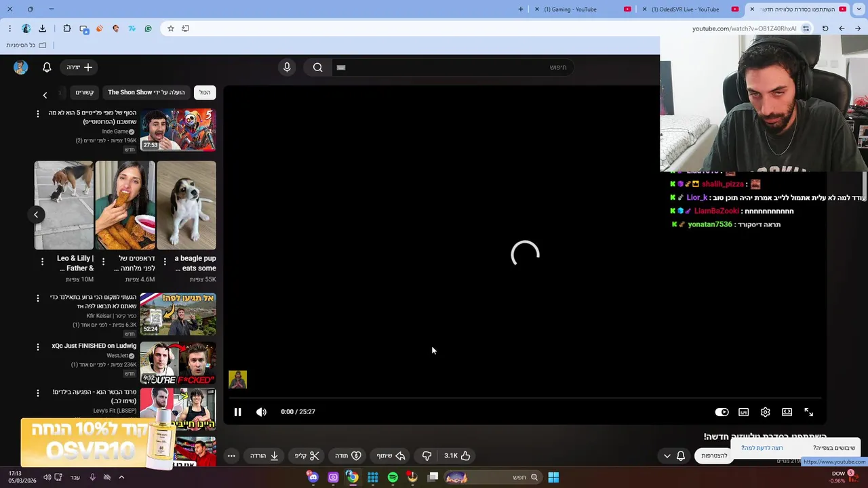This screenshot has width=868, height=488.
Task: Click the Grammarly extension icon
Action: (x=148, y=28)
